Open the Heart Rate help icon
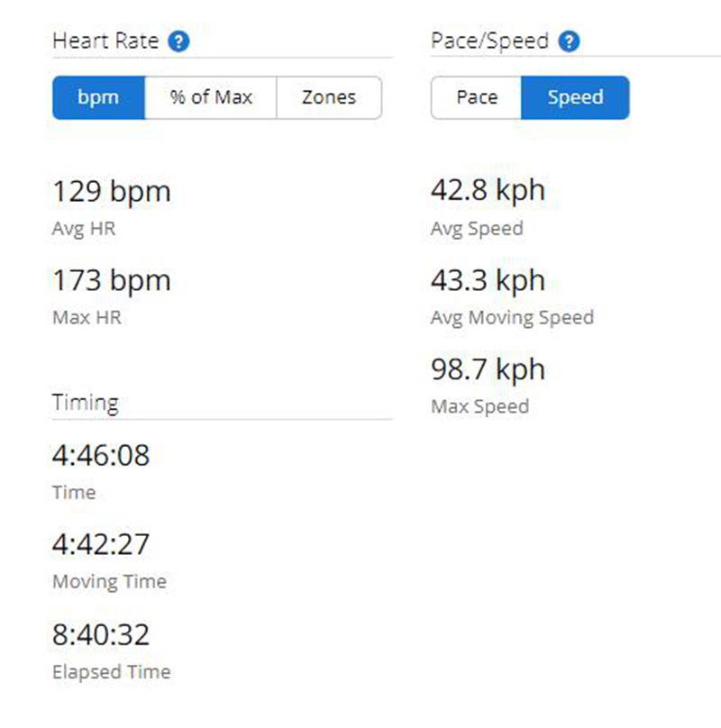 pos(178,41)
